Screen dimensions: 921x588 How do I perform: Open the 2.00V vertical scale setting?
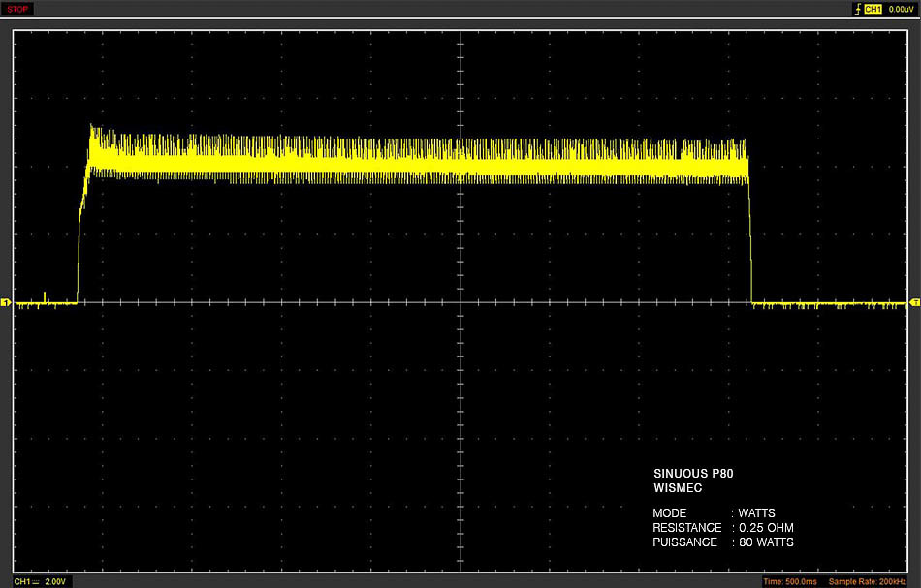tap(56, 581)
